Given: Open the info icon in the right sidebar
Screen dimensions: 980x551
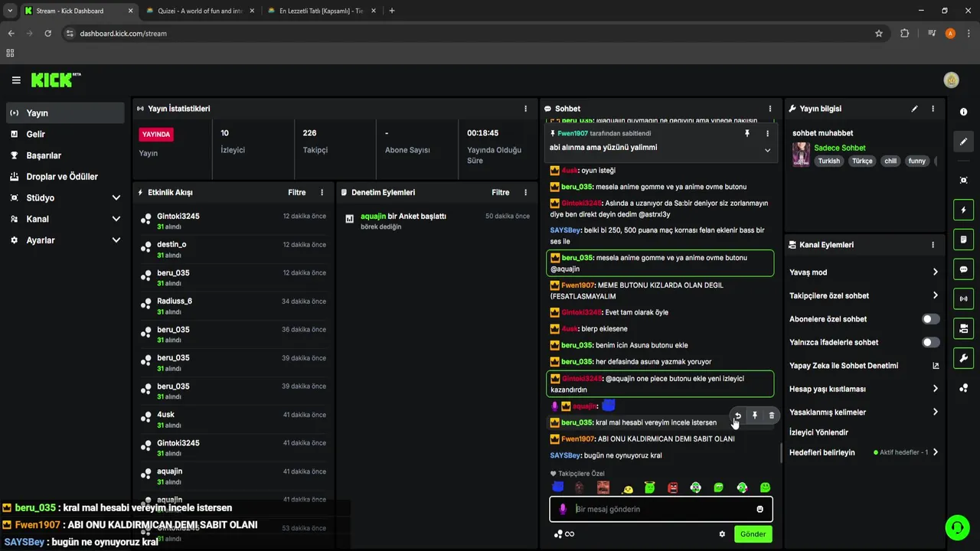Looking at the screenshot, I should 963,112.
